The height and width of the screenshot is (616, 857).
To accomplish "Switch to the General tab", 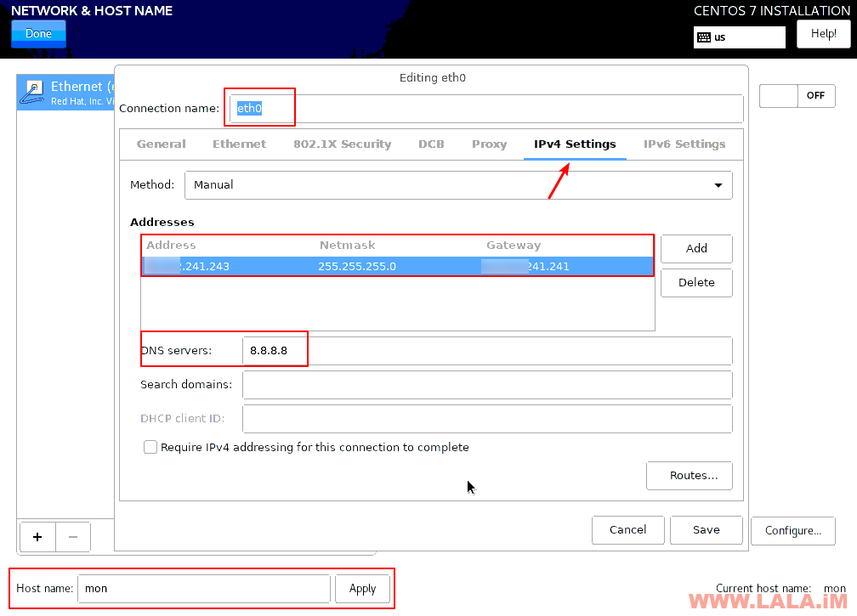I will coord(162,144).
